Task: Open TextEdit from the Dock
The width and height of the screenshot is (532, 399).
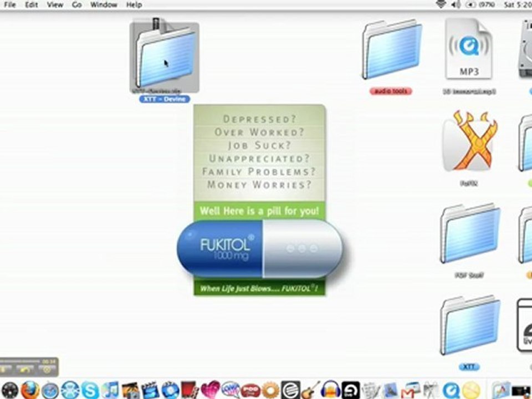Action: tap(371, 390)
